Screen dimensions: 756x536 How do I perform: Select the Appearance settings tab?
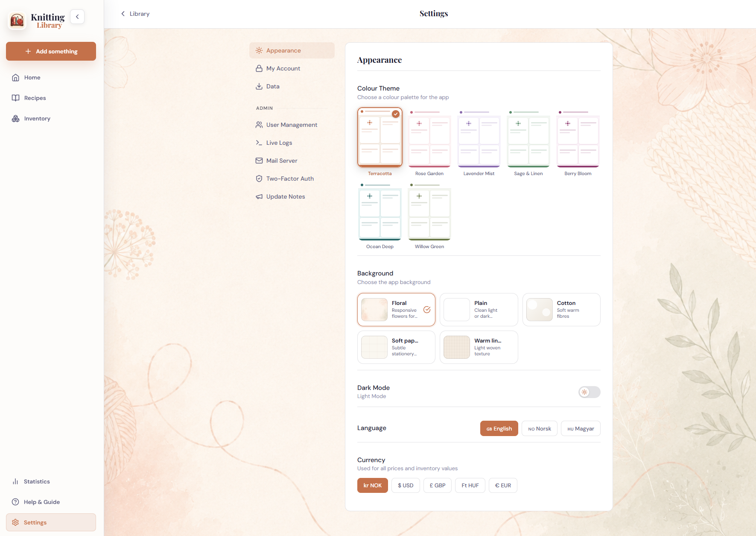pos(292,50)
